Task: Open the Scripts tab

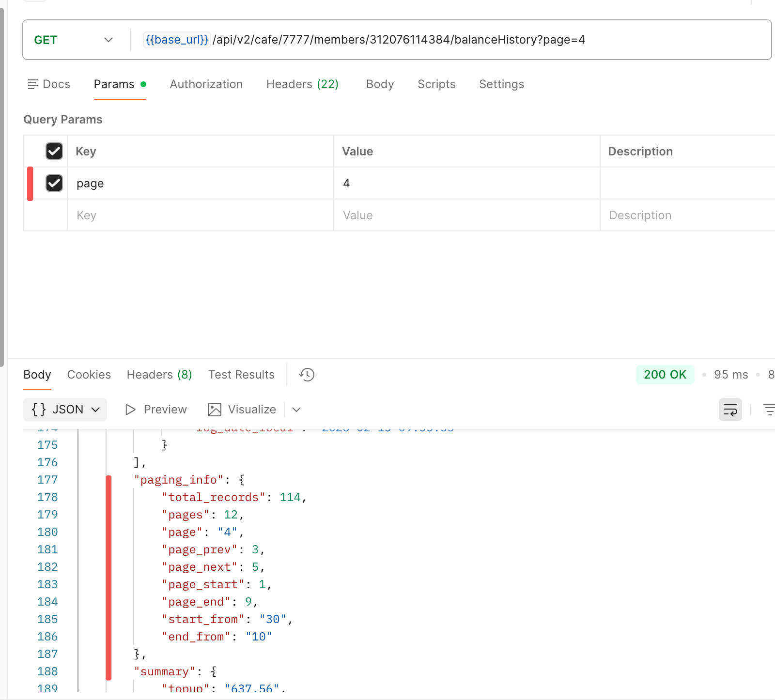Action: (x=436, y=84)
